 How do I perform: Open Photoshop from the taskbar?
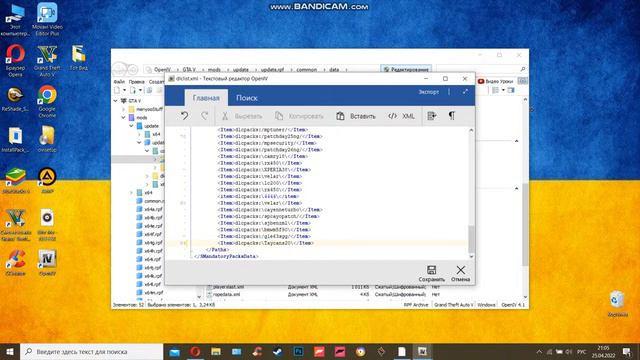click(x=298, y=351)
